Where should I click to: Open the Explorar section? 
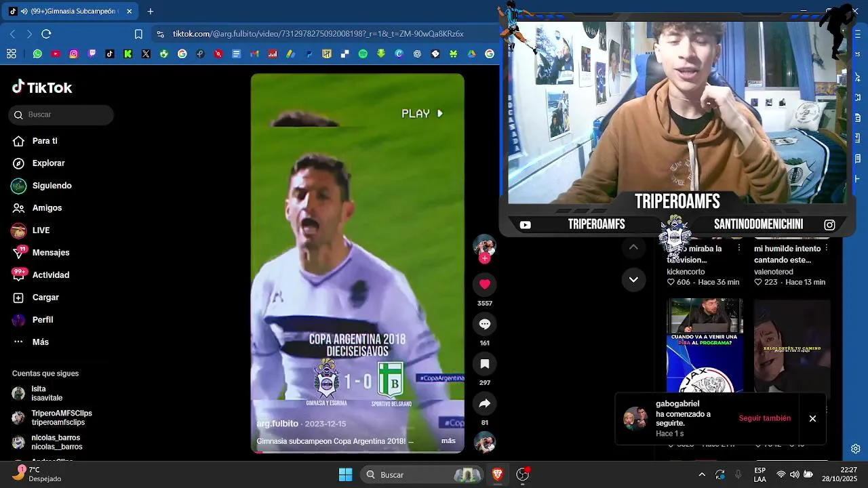click(x=48, y=163)
